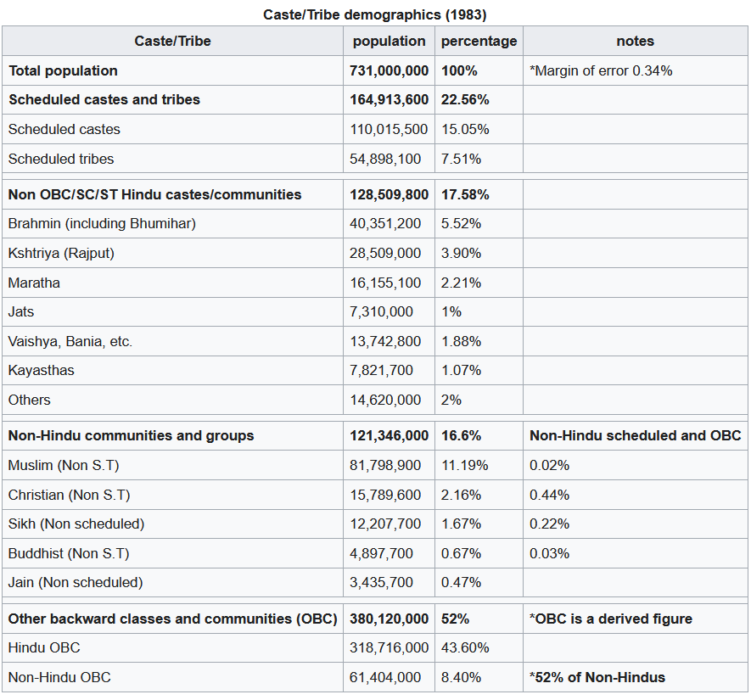The image size is (751, 700).
Task: Select the Total population row label
Action: click(63, 70)
